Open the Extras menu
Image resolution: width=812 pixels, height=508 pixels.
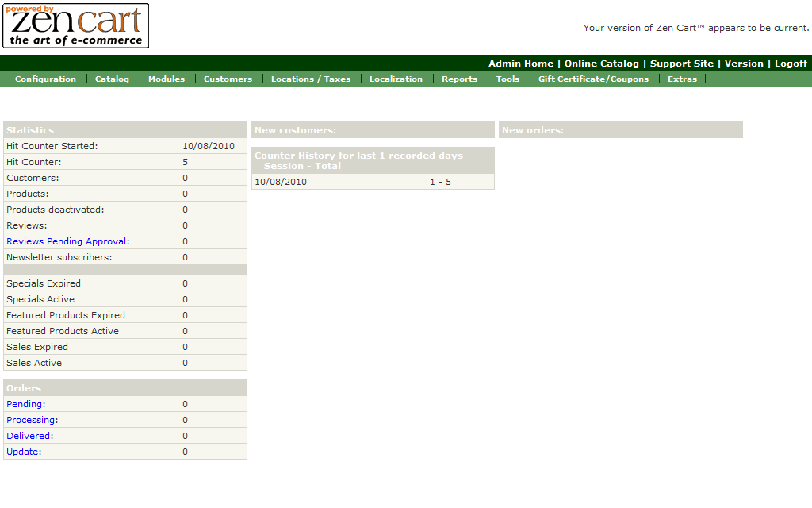682,79
